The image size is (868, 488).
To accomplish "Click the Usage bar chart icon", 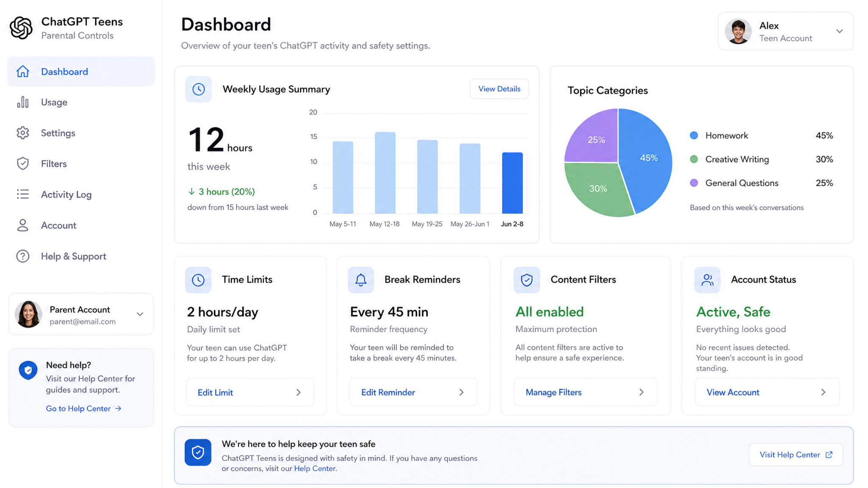I will click(x=23, y=102).
